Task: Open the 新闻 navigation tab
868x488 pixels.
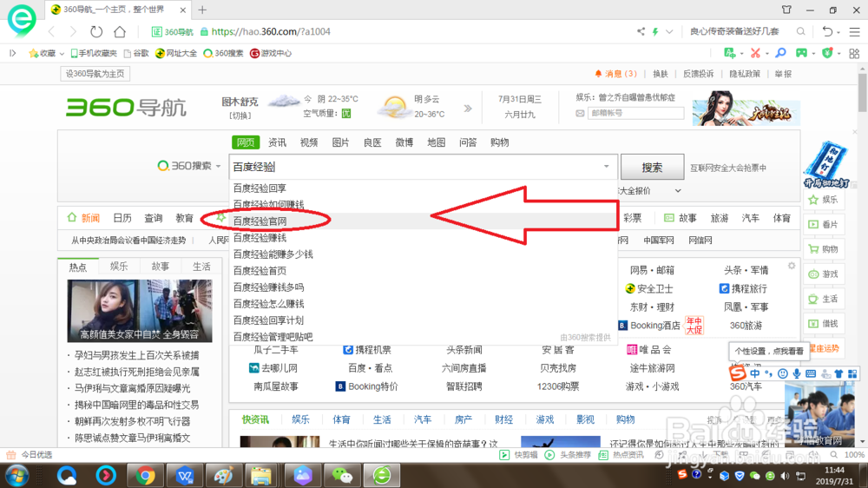Action: (83, 218)
